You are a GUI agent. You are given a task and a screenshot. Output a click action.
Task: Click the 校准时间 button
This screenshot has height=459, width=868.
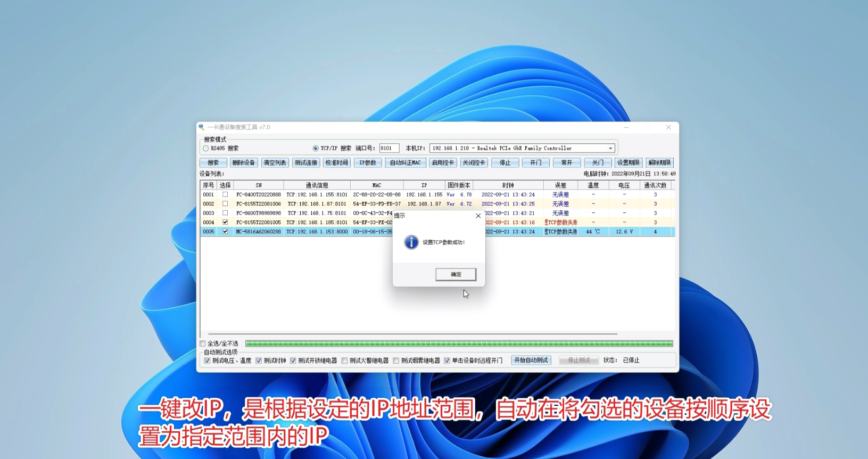pyautogui.click(x=337, y=163)
